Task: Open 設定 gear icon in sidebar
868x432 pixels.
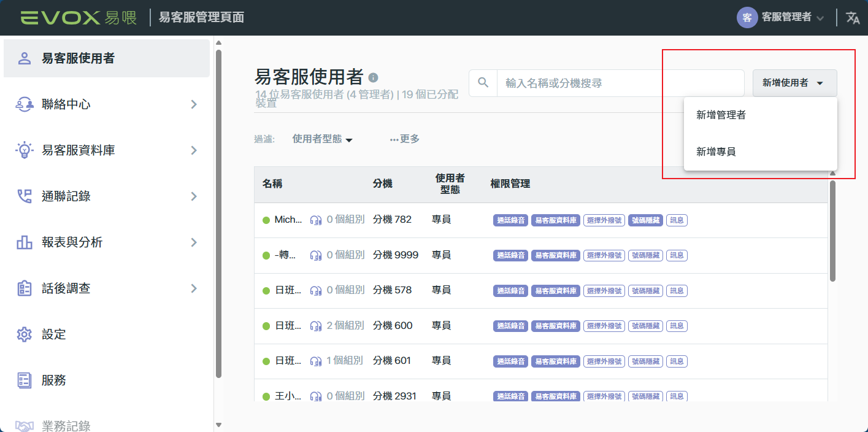Action: click(25, 334)
